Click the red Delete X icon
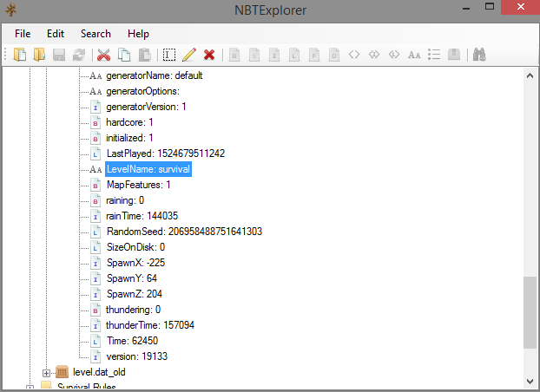Viewport: 540px width, 392px height. [209, 55]
